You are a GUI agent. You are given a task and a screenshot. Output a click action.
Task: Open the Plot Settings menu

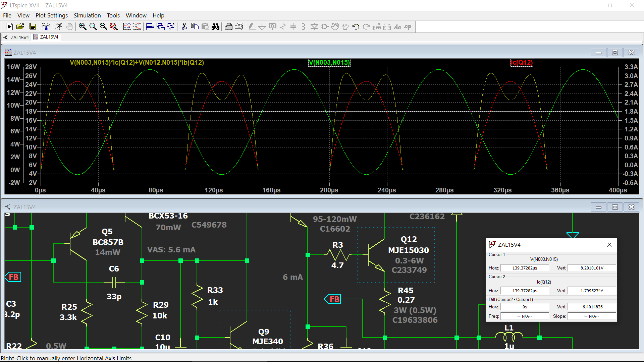[52, 15]
